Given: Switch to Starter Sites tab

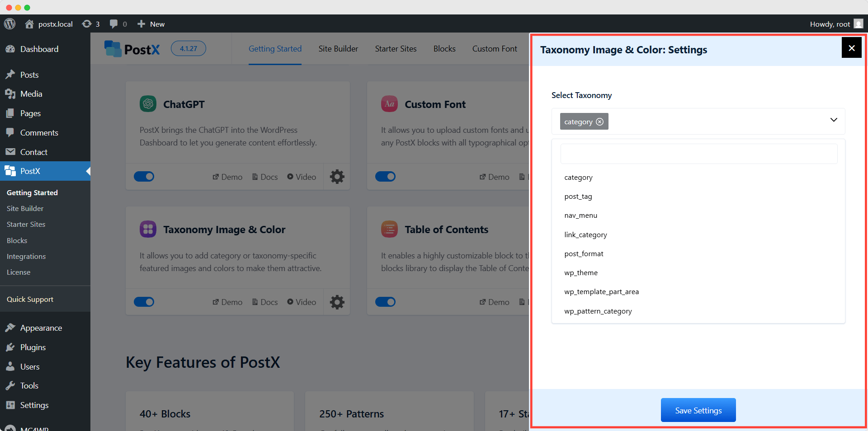Looking at the screenshot, I should pyautogui.click(x=396, y=49).
